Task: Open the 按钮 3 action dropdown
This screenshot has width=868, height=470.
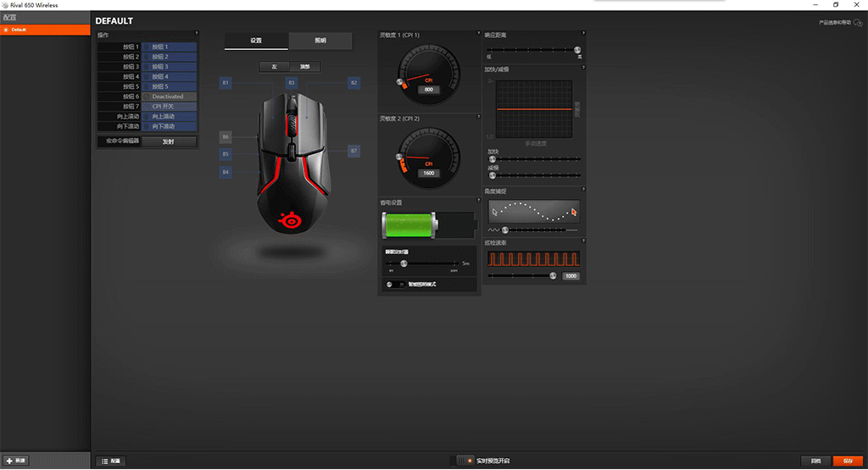Action: (x=169, y=67)
